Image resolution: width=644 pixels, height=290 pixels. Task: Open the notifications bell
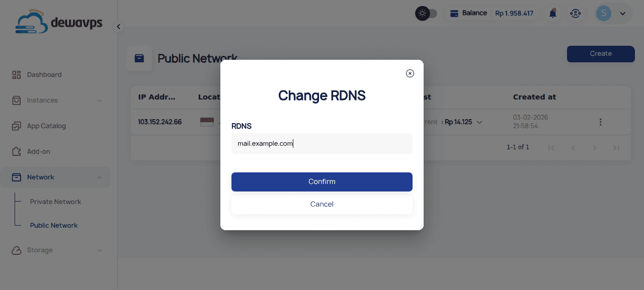click(553, 14)
